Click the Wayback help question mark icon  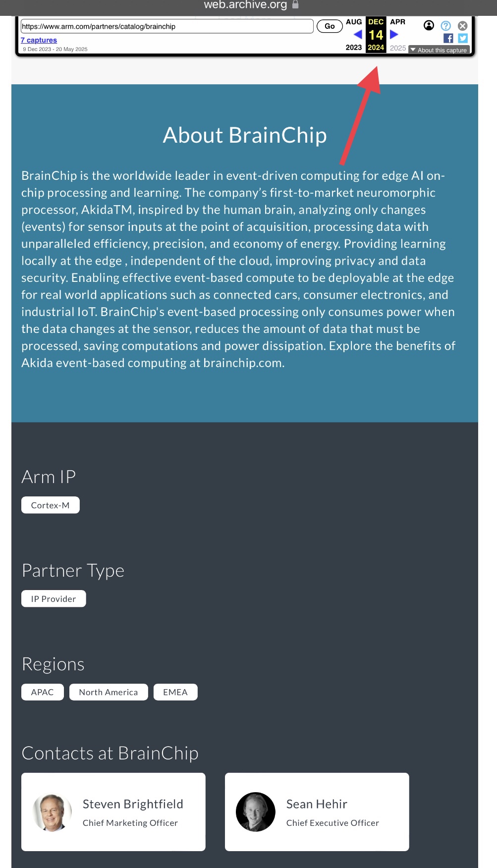[x=446, y=25]
